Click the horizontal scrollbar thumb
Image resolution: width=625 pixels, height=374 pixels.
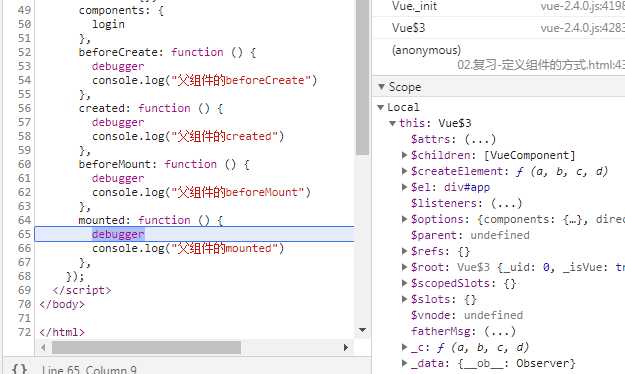coord(146,348)
